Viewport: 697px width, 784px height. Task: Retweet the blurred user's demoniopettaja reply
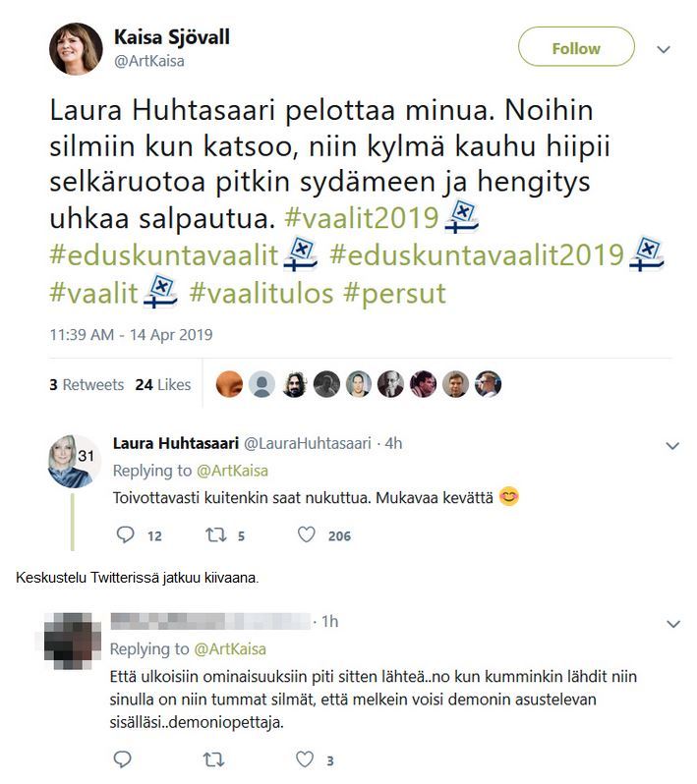tap(213, 760)
